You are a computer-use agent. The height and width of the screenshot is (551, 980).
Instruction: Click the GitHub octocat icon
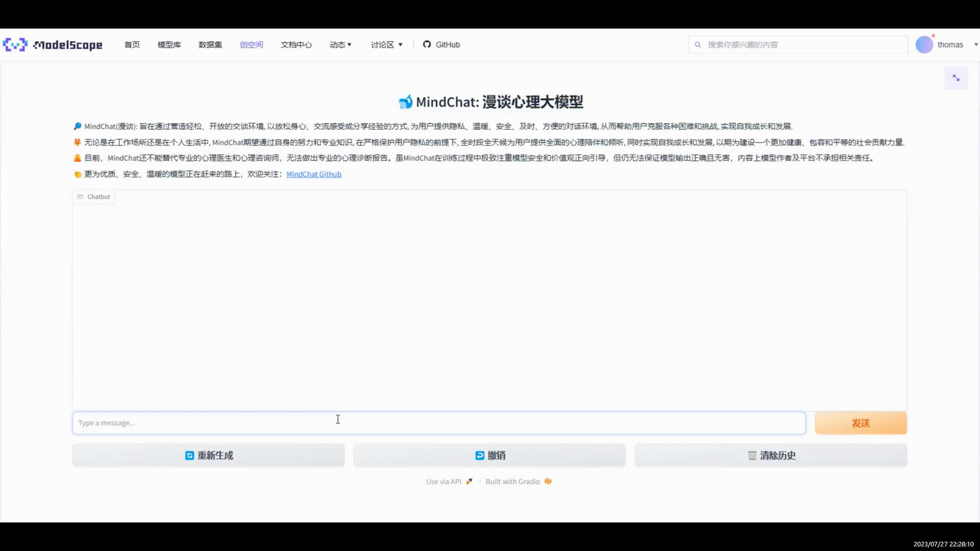click(x=427, y=44)
